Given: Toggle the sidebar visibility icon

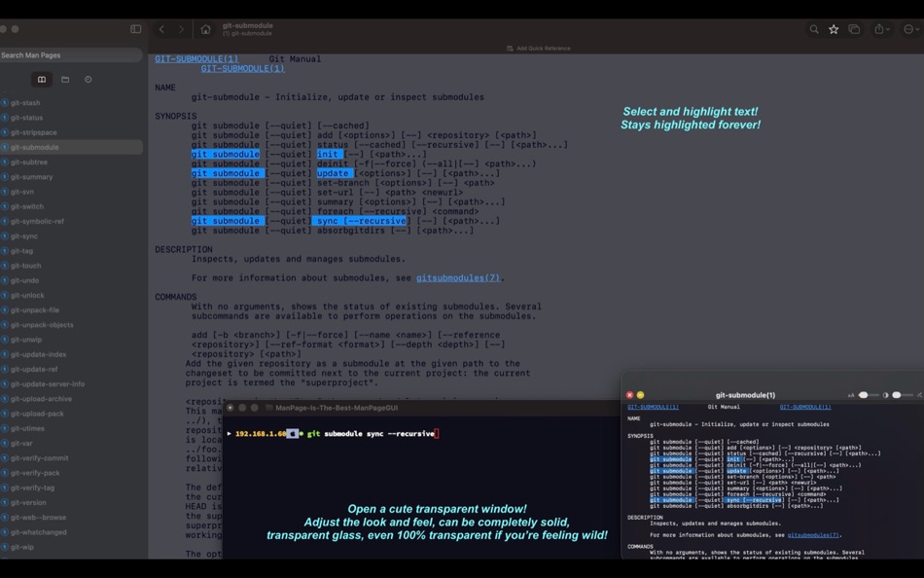Looking at the screenshot, I should (135, 29).
